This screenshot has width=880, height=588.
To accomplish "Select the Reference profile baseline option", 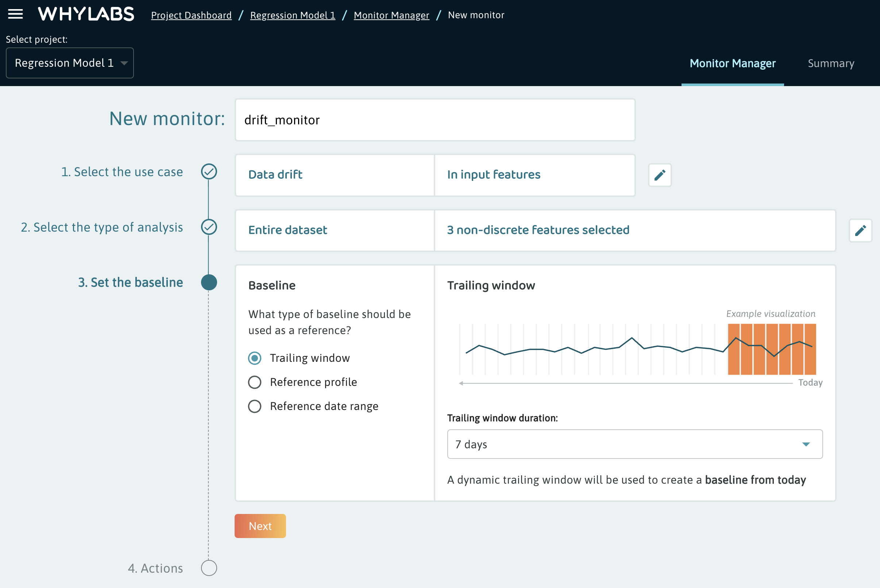I will [255, 382].
